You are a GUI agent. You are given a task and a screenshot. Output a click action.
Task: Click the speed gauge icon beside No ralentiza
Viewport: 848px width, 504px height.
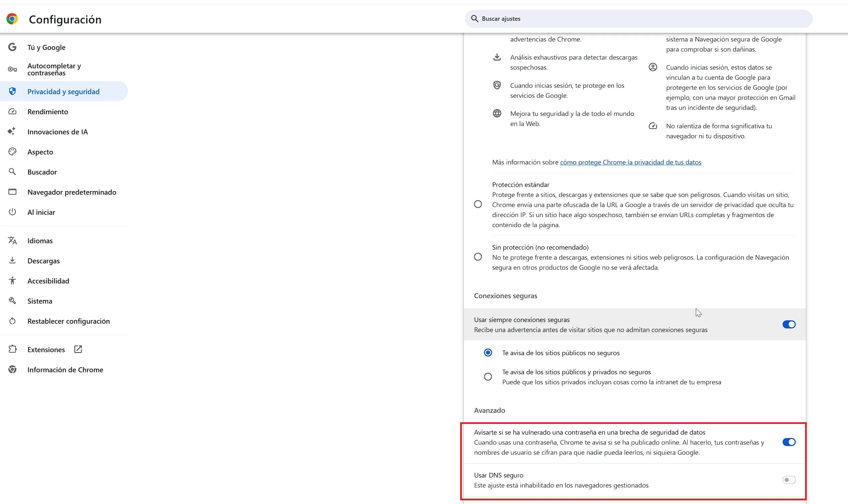[x=653, y=126]
